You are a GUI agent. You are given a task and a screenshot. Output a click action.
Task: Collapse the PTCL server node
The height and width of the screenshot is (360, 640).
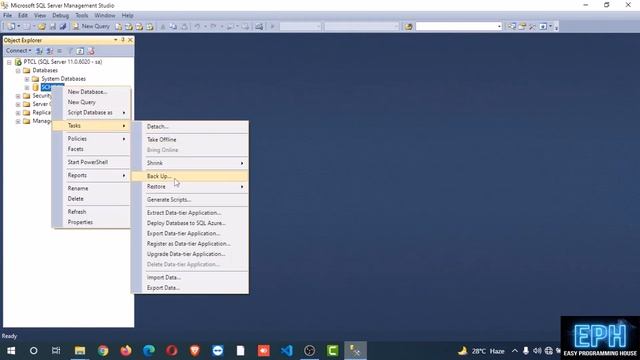coord(9,62)
